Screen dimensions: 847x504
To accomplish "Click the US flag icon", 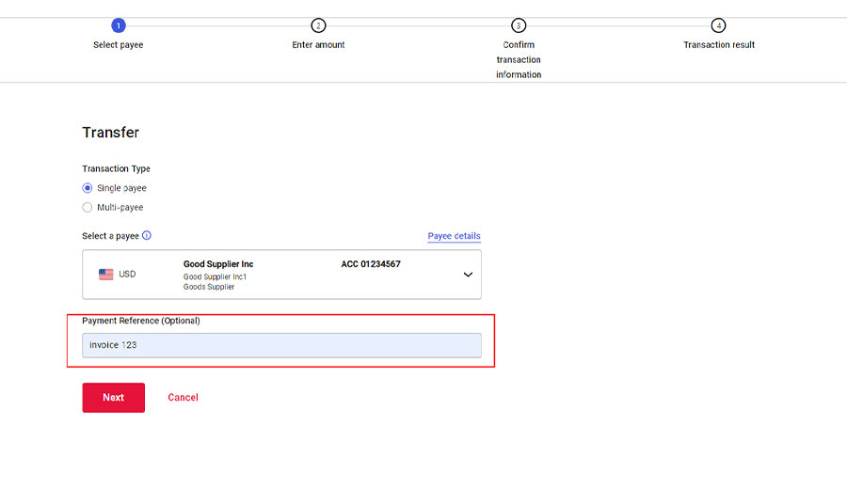I will 106,275.
